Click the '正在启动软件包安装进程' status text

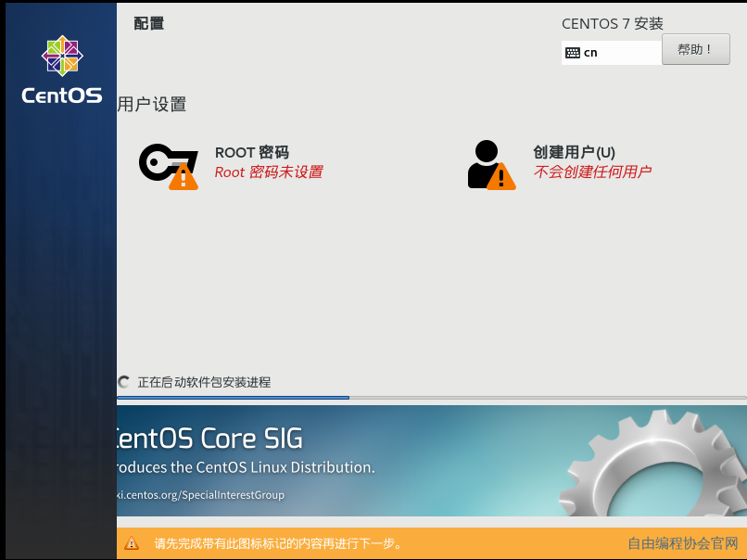pyautogui.click(x=204, y=382)
